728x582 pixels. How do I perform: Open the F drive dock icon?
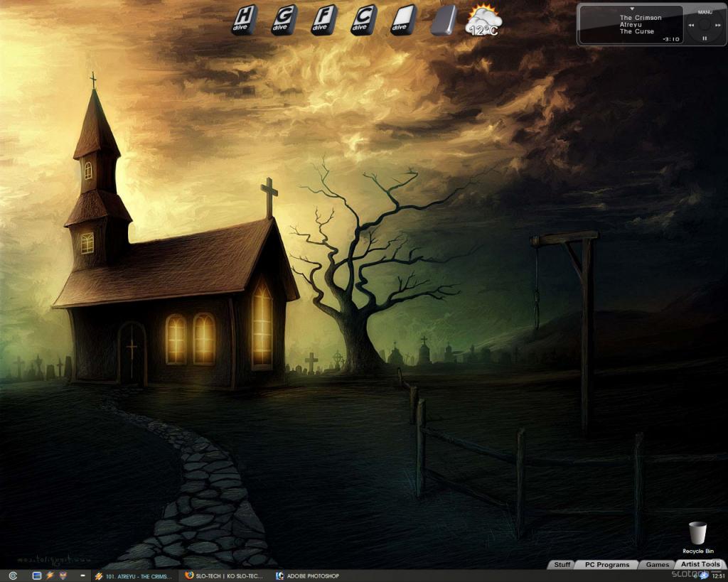click(323, 20)
